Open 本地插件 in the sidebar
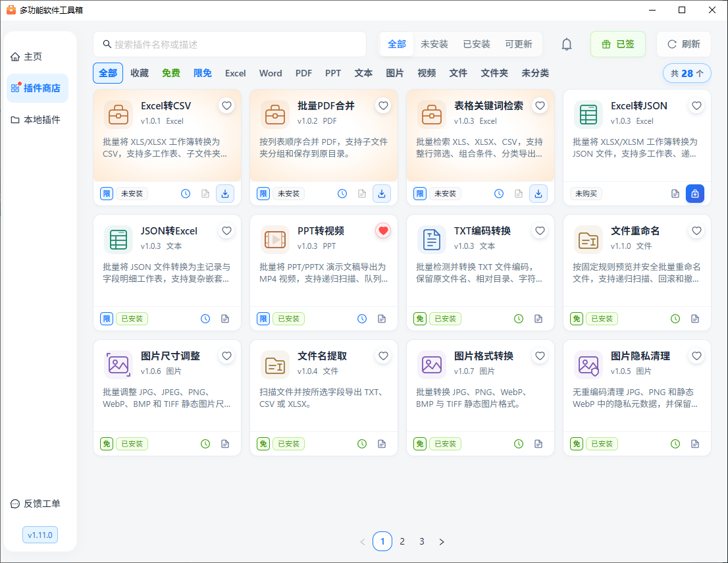Image resolution: width=728 pixels, height=563 pixels. point(38,120)
